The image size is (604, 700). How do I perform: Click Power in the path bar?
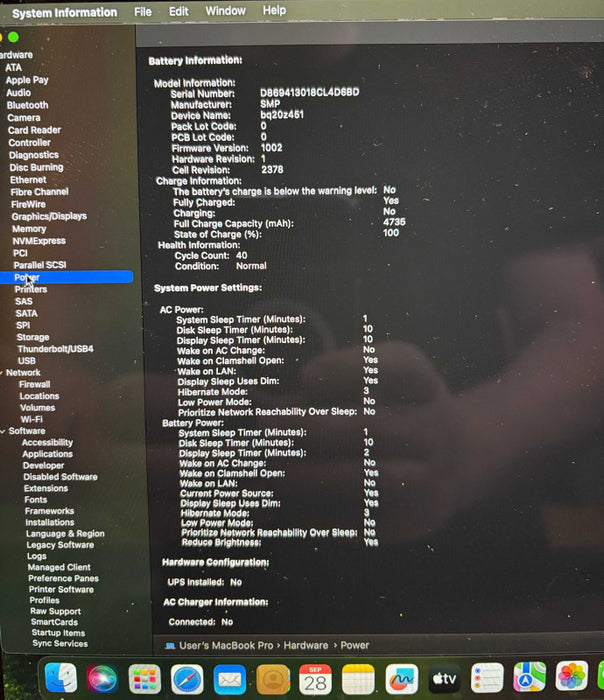pyautogui.click(x=355, y=645)
